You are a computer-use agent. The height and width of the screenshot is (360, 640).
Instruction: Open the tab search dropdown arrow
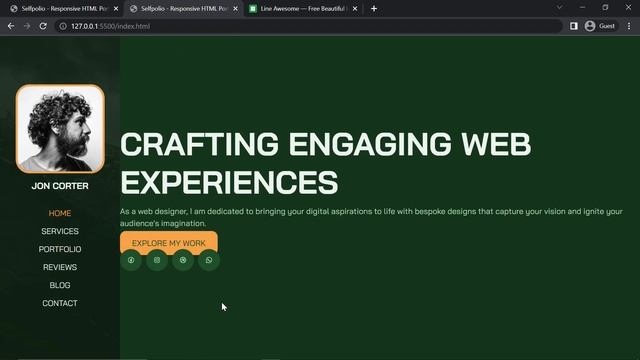560,7
